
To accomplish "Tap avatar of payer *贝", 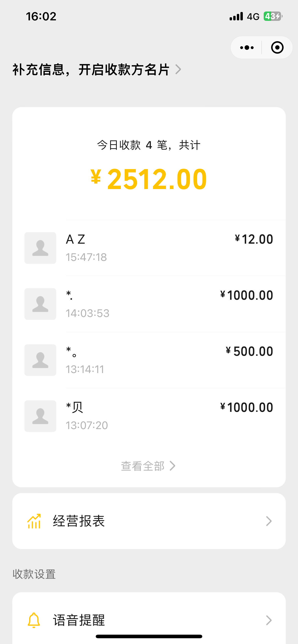I will (x=40, y=416).
